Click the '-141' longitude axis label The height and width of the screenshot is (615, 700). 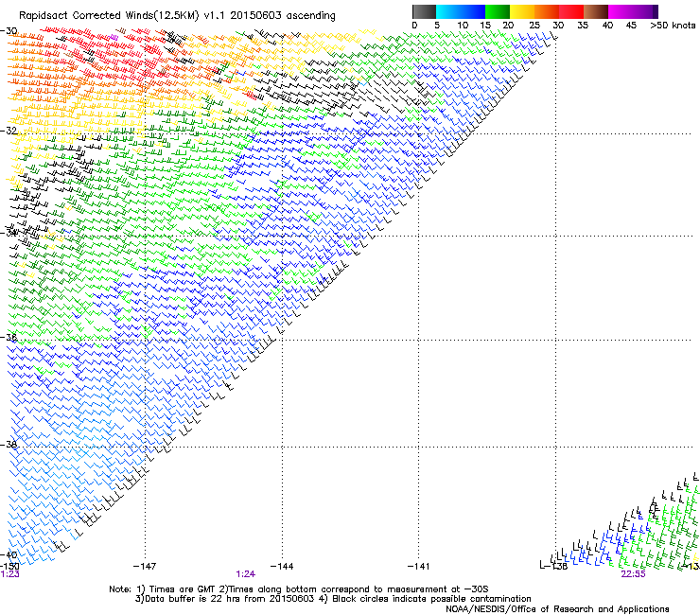point(418,567)
